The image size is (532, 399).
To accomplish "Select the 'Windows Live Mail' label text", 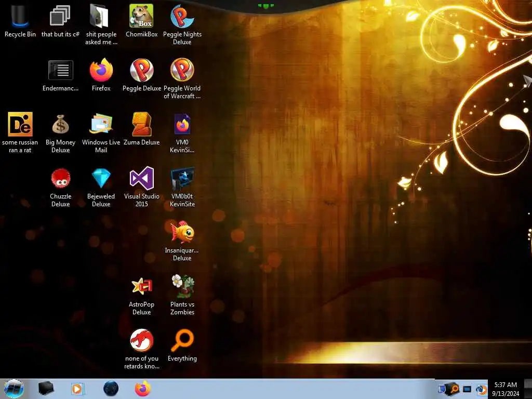I will (x=101, y=146).
